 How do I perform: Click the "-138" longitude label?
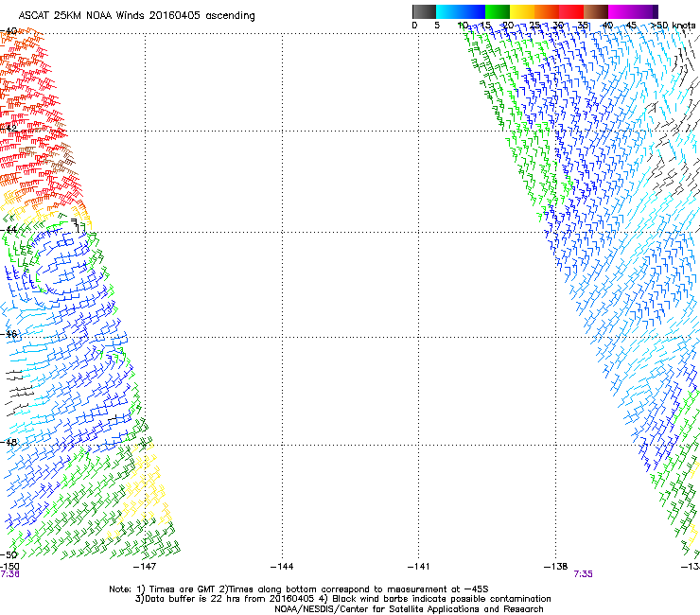tap(556, 567)
